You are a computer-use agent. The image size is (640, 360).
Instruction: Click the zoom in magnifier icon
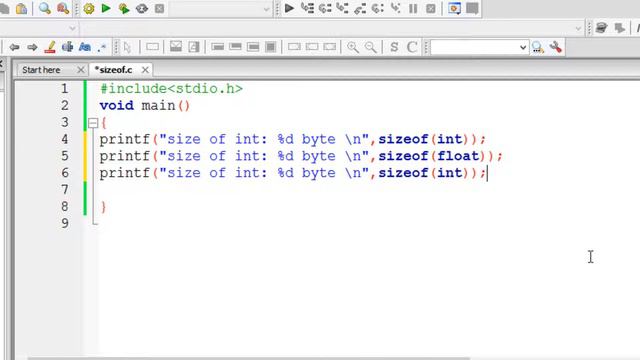tap(353, 47)
